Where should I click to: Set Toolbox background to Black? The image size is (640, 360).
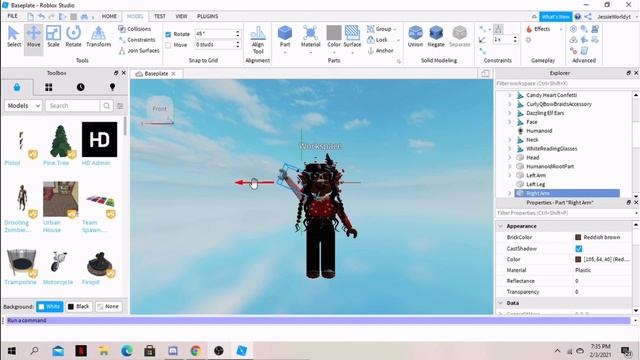point(78,307)
